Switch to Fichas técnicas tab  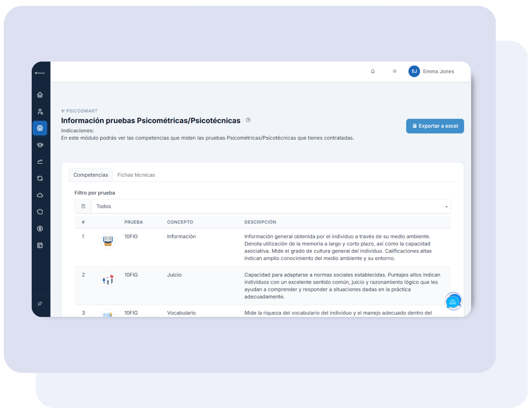136,175
